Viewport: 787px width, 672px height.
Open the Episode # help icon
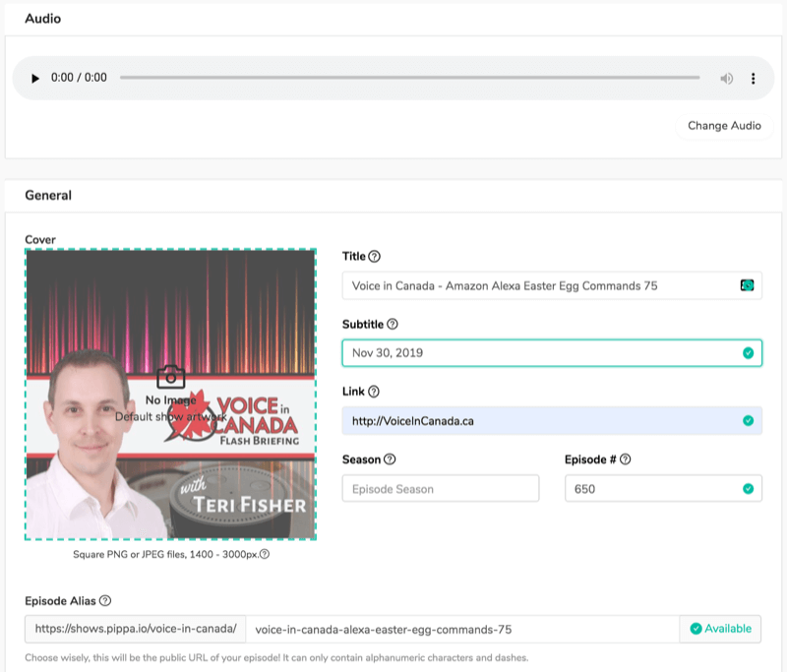(626, 459)
